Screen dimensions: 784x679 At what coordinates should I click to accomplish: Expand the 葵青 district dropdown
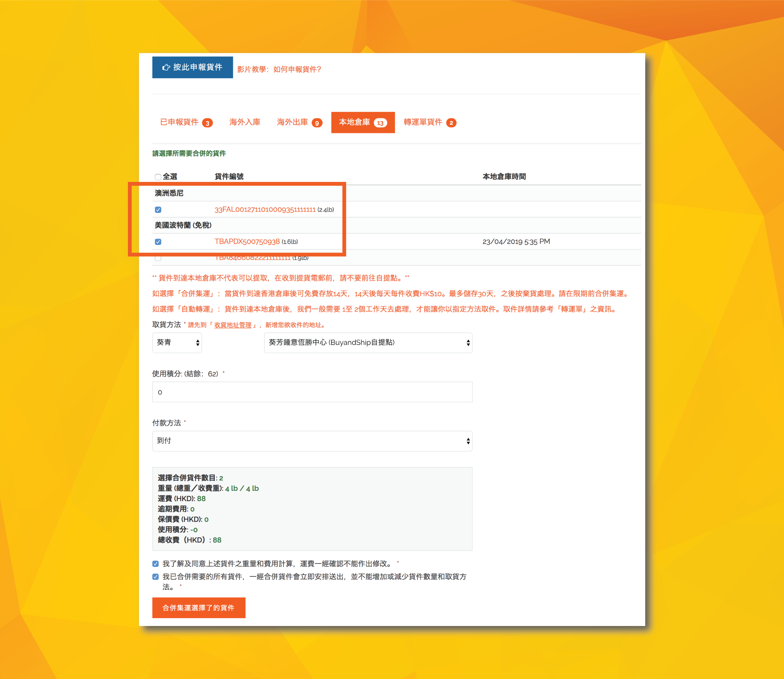[177, 342]
